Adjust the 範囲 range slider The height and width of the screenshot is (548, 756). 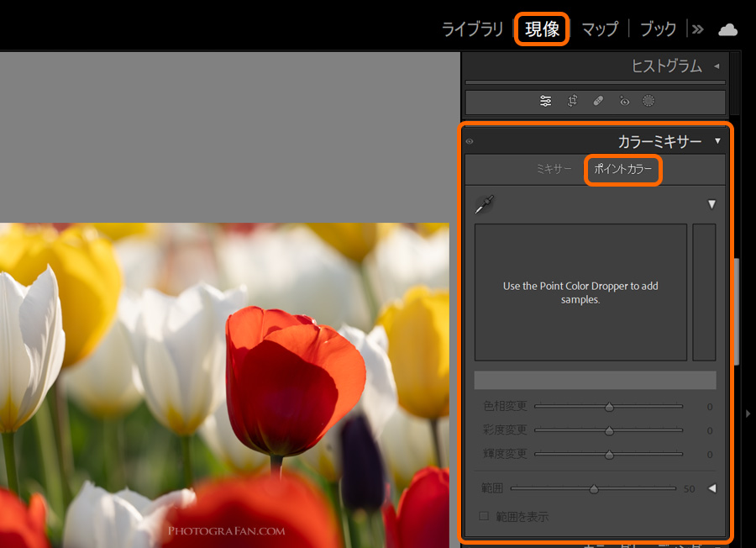(x=594, y=488)
